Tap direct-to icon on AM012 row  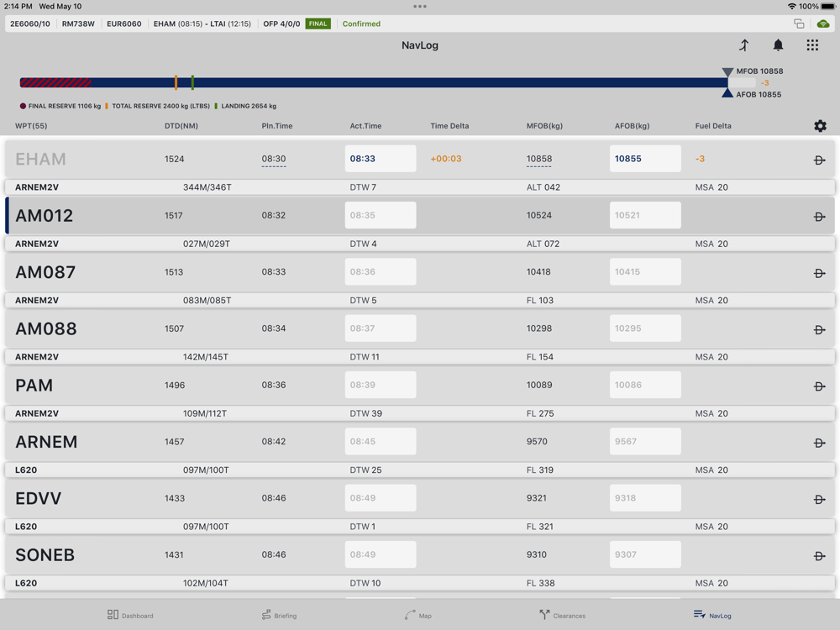click(x=819, y=217)
